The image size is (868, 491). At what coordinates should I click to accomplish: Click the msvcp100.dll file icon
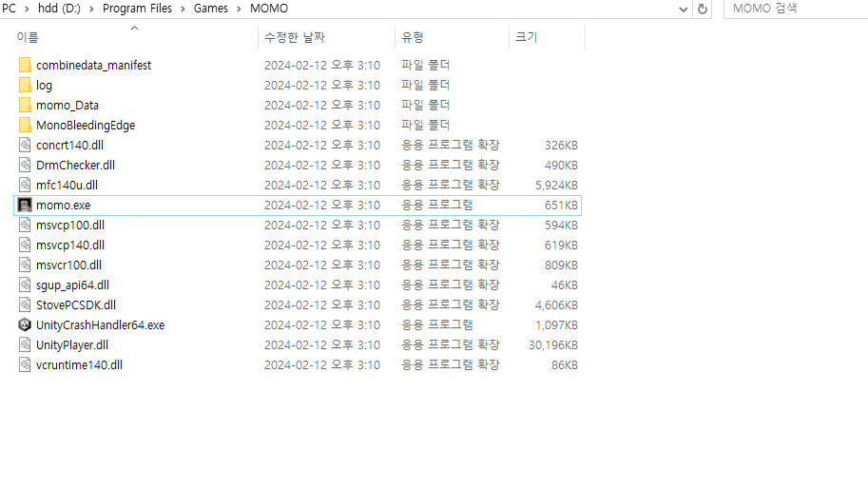click(x=25, y=225)
